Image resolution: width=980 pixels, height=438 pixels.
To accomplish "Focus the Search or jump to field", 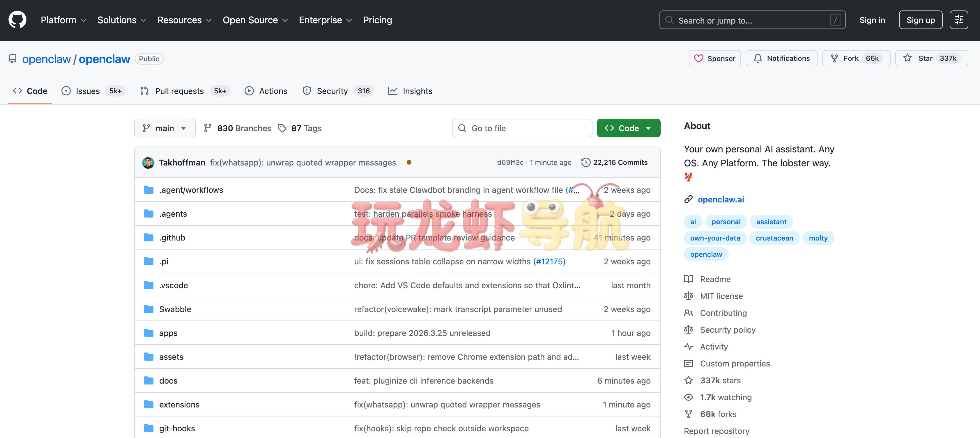I will tap(752, 20).
